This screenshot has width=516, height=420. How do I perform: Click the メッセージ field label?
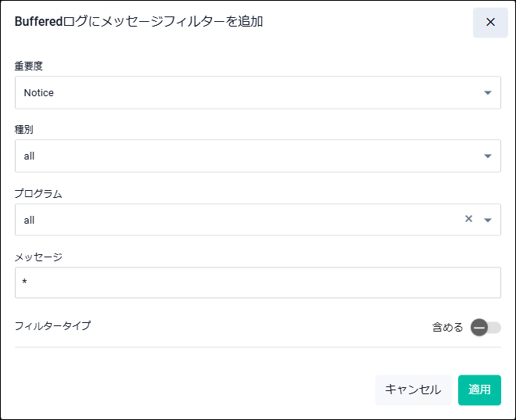tap(38, 257)
